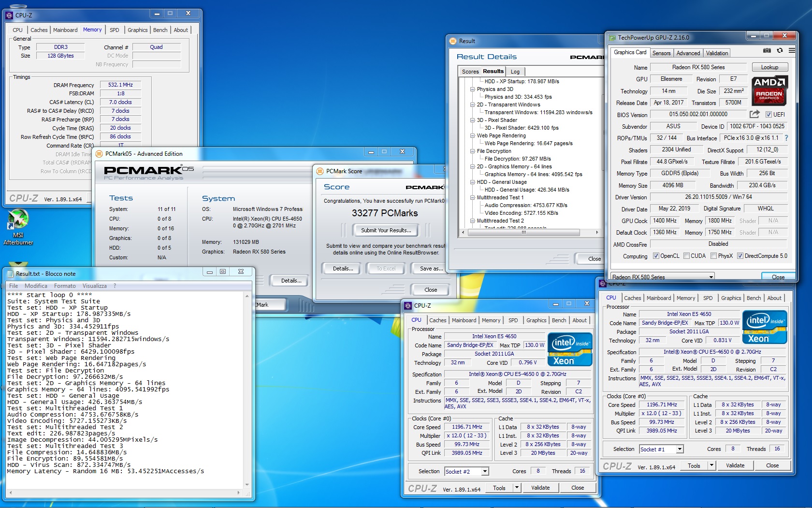Screen dimensions: 812x508
Task: Open the Socket #1 selection dropdown
Action: [680, 449]
